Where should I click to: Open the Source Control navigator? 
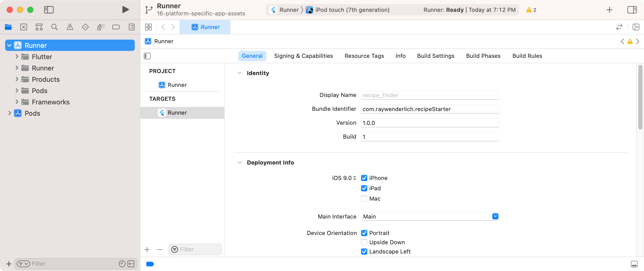tap(24, 27)
